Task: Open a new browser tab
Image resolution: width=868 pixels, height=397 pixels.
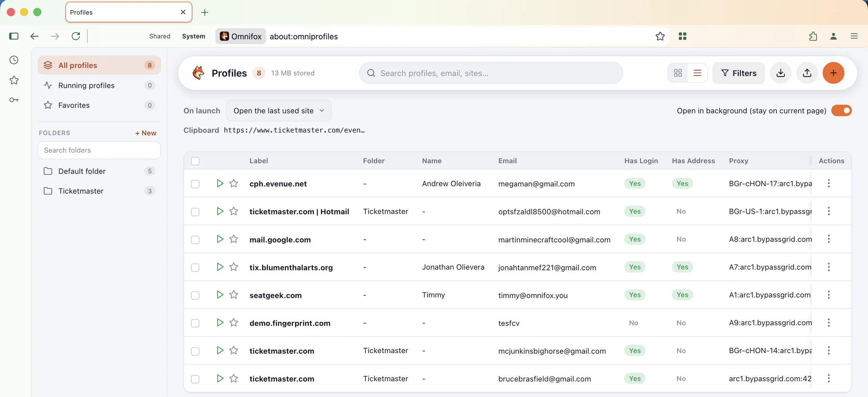Action: [205, 12]
